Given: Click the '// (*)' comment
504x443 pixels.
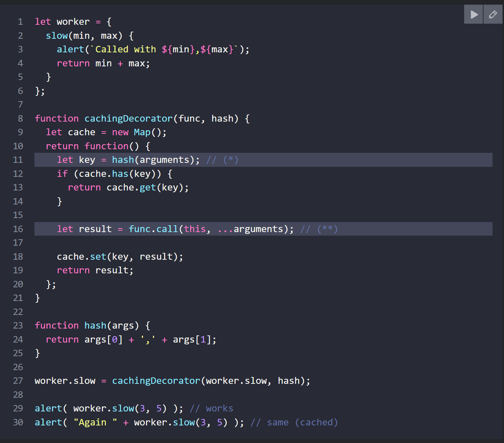Looking at the screenshot, I should coord(222,160).
